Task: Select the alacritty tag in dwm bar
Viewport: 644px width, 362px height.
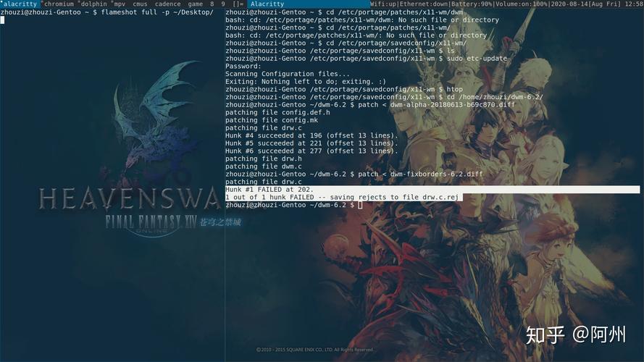Action: click(20, 4)
